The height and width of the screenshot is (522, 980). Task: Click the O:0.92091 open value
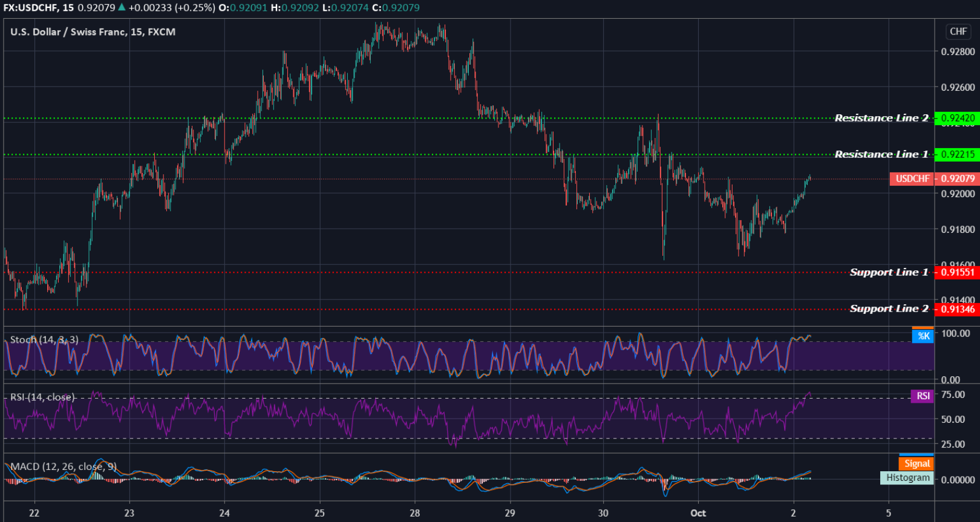pyautogui.click(x=243, y=8)
